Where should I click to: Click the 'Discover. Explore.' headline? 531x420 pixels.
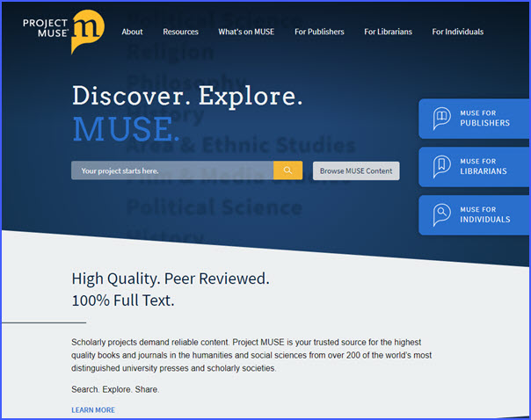[187, 97]
